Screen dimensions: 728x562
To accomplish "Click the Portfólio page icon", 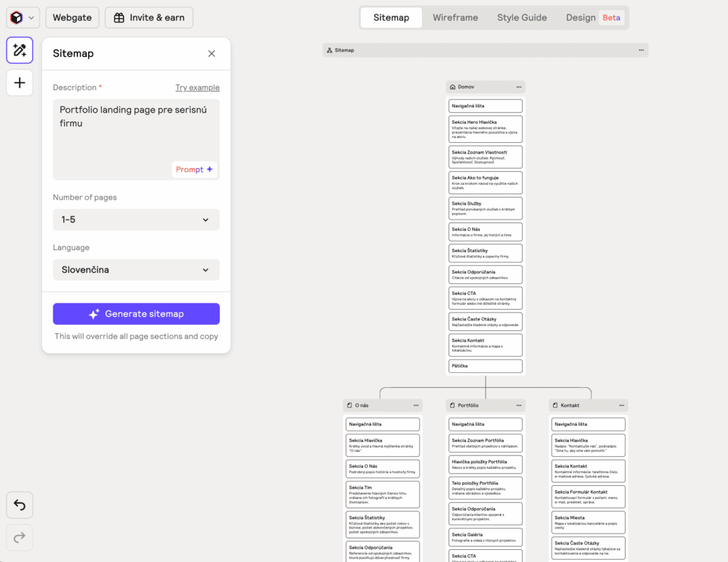I will point(452,405).
